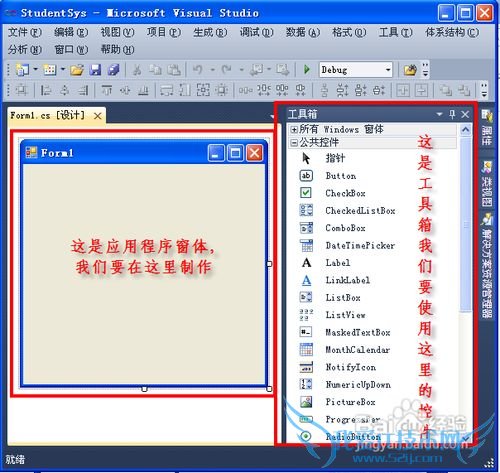Image resolution: width=500 pixels, height=473 pixels.
Task: Open the 编辑(E) menu
Action: 71,32
